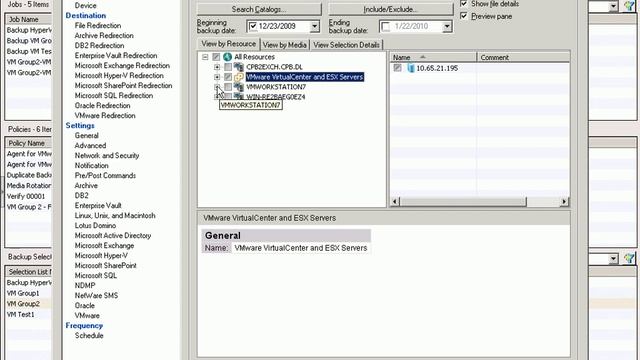Uncheck Show file details
This screenshot has width=640, height=360.
pyautogui.click(x=464, y=4)
